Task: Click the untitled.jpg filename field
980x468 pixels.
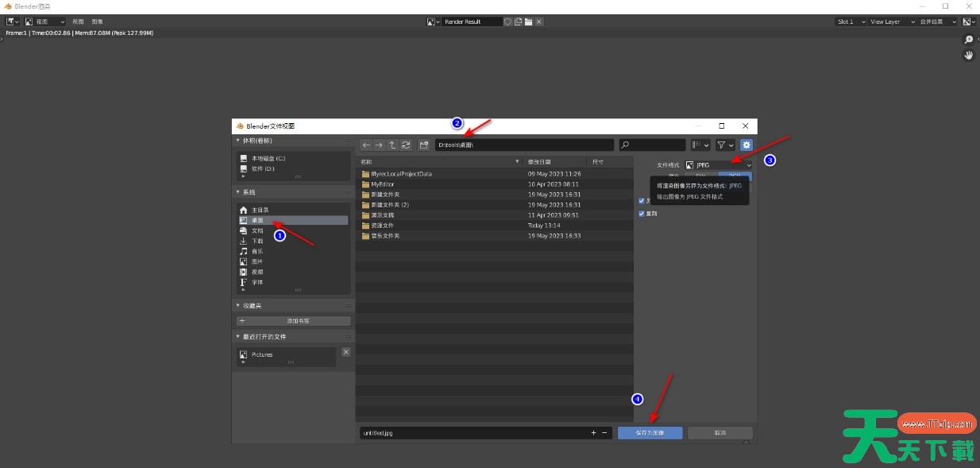Action: [x=473, y=433]
